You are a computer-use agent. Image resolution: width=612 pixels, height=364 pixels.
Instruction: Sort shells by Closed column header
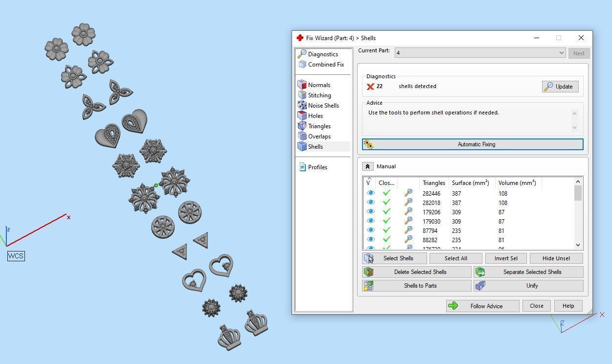[386, 182]
